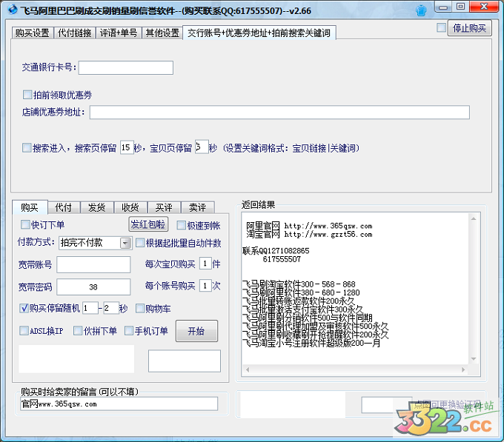Enable 拍前领取优惠券 checkbox
This screenshot has height=442, width=504.
(27, 95)
